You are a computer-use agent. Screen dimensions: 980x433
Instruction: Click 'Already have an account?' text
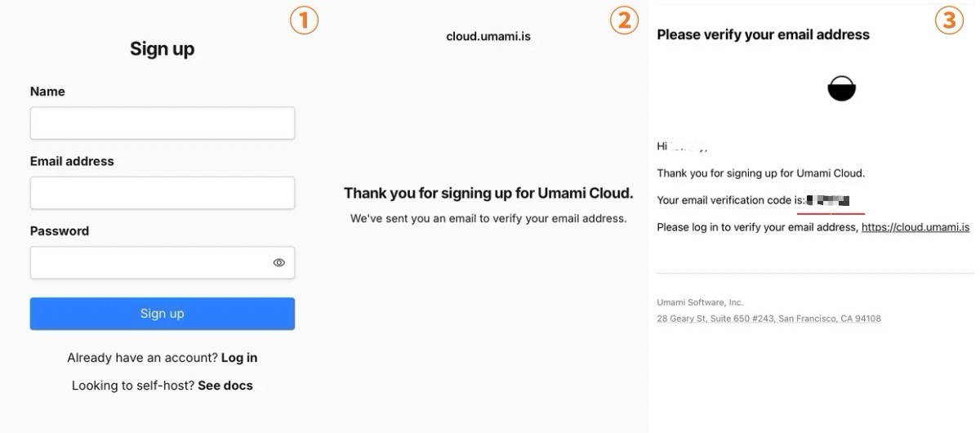[x=143, y=358]
